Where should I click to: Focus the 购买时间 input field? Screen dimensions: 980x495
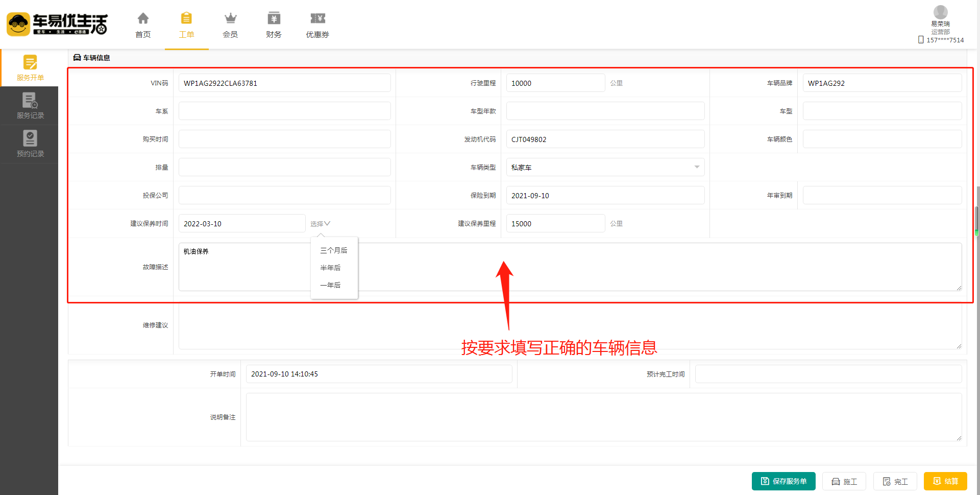(285, 139)
